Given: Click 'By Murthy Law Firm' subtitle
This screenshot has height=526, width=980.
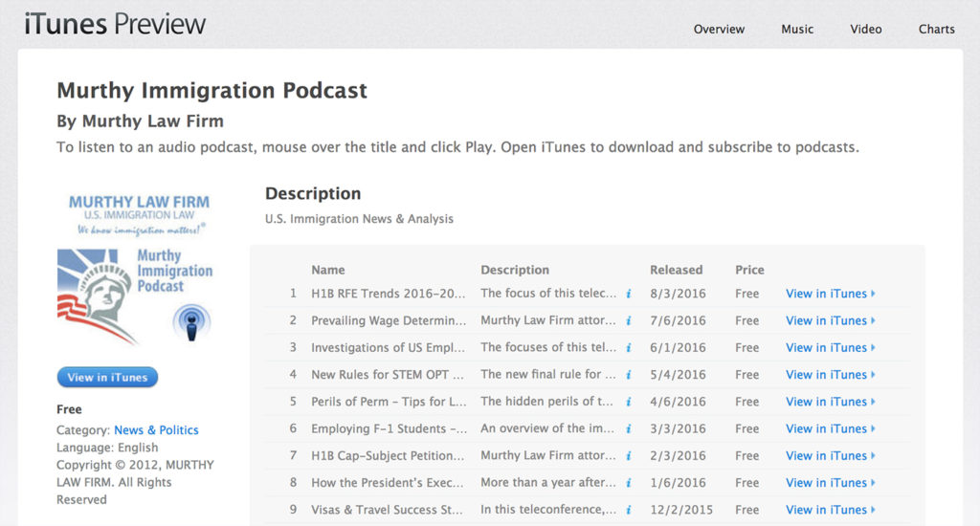Looking at the screenshot, I should [140, 121].
